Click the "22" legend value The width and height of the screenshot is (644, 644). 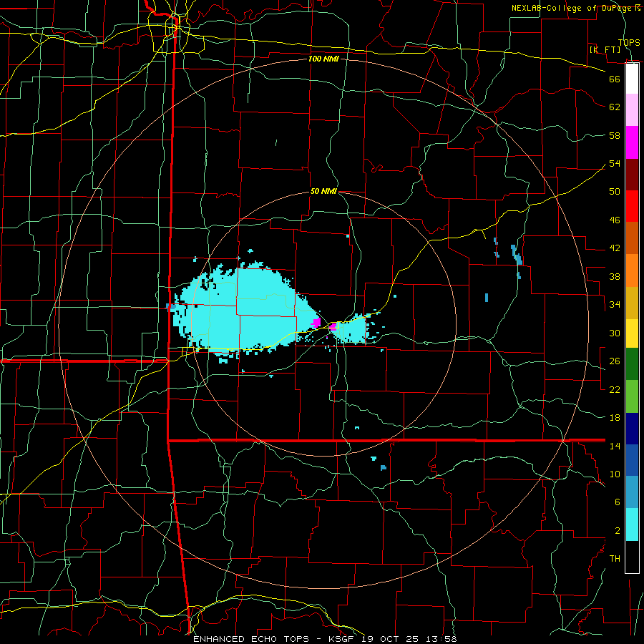tap(615, 389)
